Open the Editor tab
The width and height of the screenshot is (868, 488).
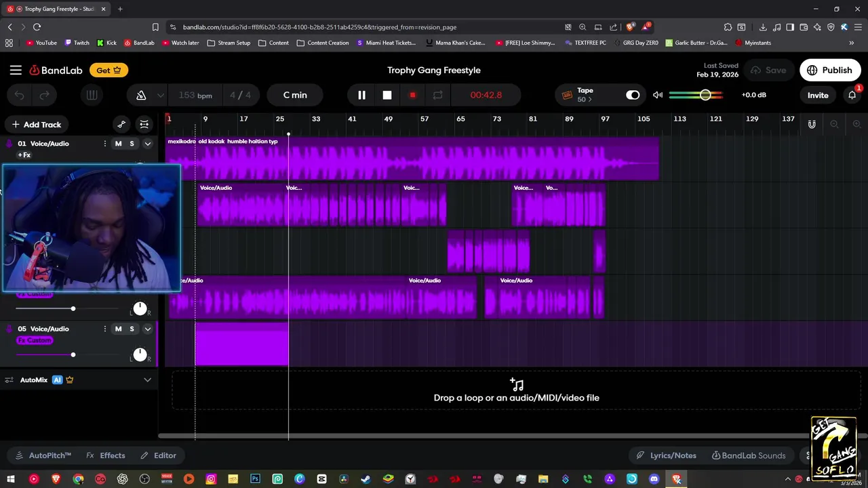point(158,455)
